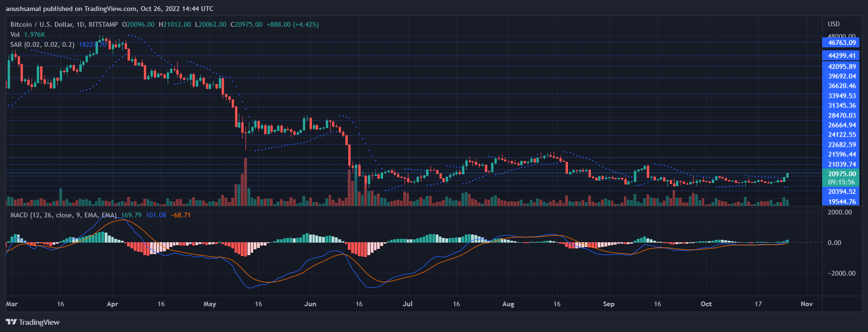Click the 'Mar' label on time axis
Image resolution: width=868 pixels, height=332 pixels.
(12, 304)
